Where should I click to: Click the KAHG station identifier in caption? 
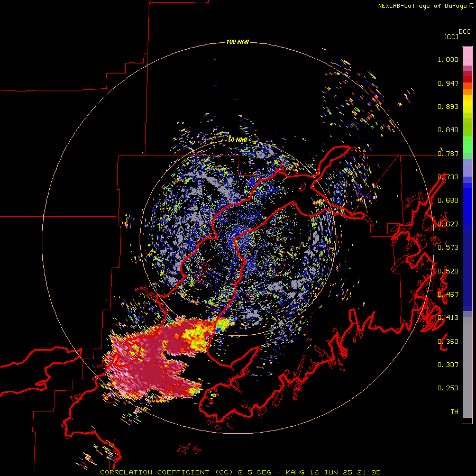point(295,472)
